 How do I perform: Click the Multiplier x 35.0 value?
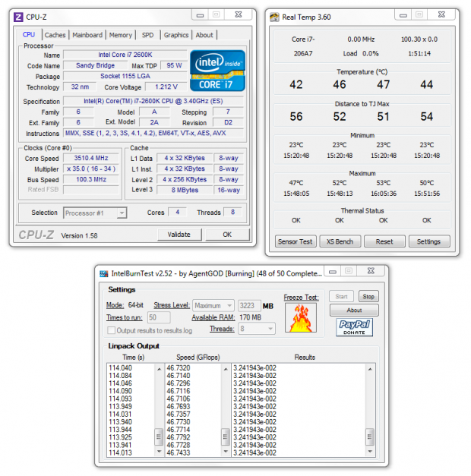[91, 169]
